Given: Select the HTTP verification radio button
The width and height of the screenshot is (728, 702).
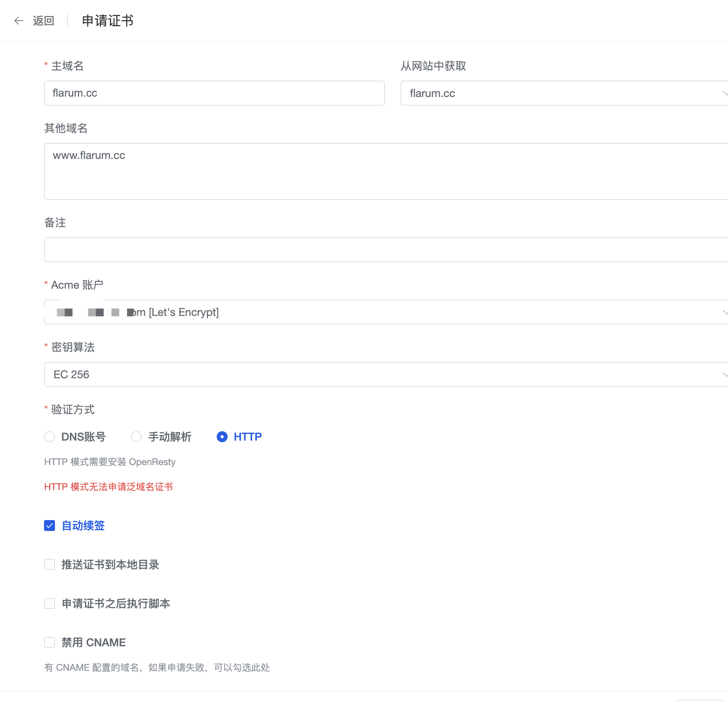Looking at the screenshot, I should [222, 437].
